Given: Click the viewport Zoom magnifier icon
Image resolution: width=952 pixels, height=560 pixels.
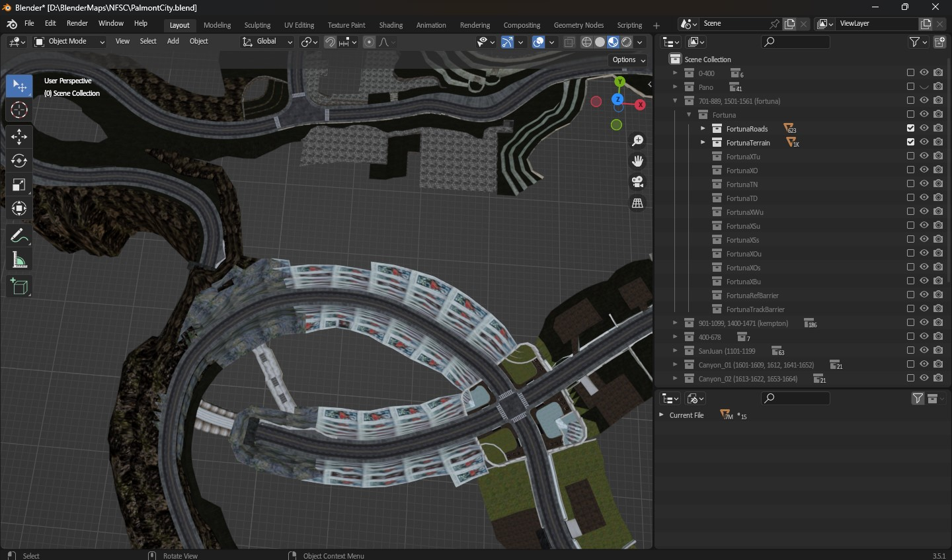Looking at the screenshot, I should pos(637,140).
